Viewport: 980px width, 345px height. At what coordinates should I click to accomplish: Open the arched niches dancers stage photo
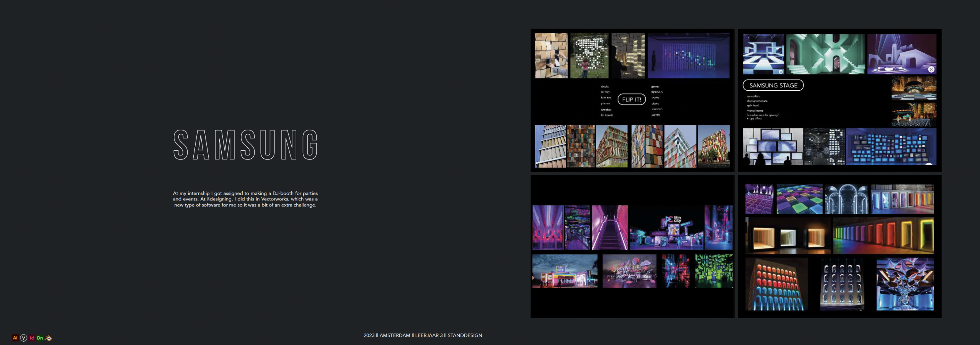(842, 284)
